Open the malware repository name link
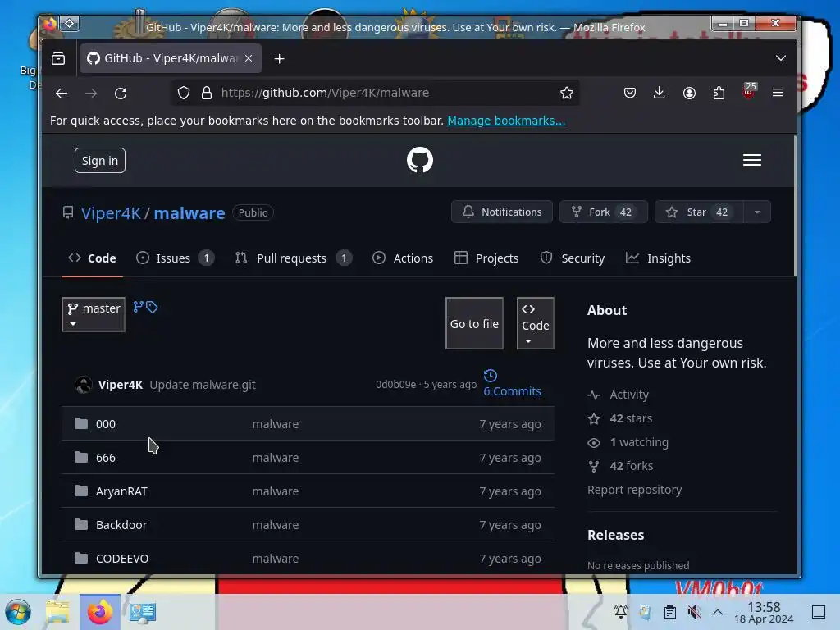 (189, 212)
